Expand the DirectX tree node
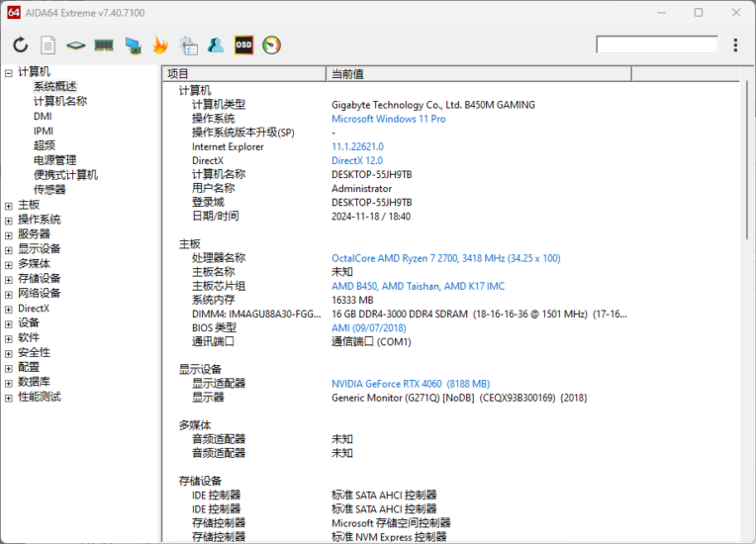756x544 pixels. 9,310
